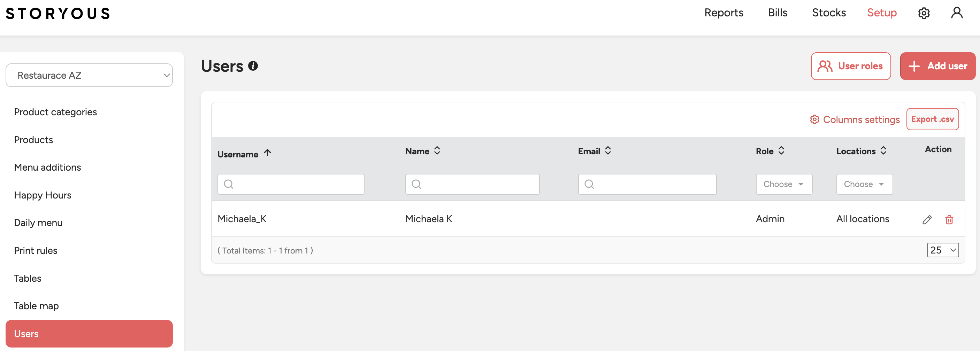Open Columns settings
Image resolution: width=980 pixels, height=351 pixels.
pos(855,119)
